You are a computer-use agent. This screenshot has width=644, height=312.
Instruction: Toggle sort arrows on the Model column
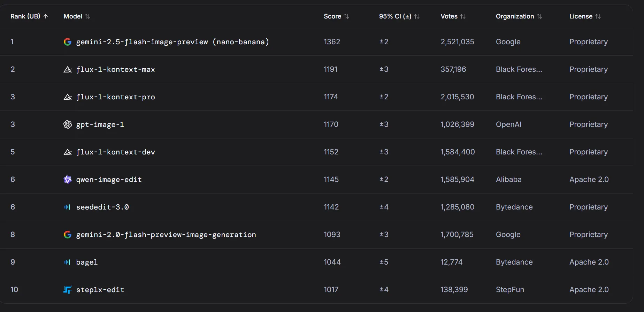[87, 16]
